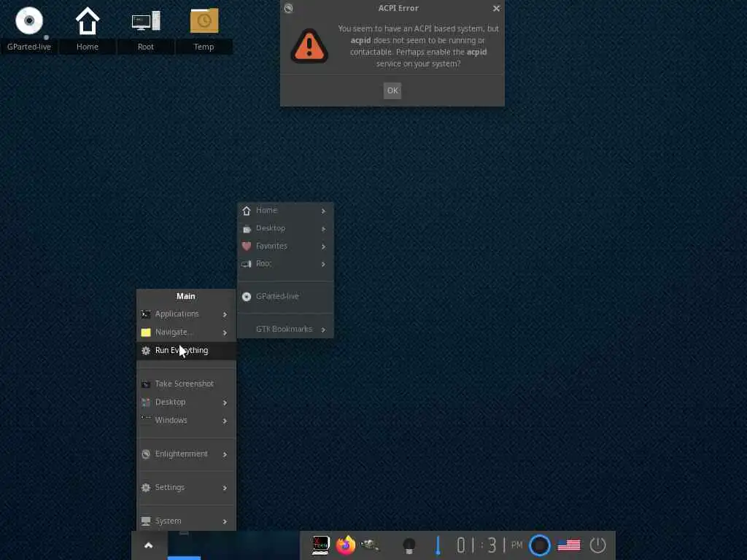Image resolution: width=747 pixels, height=560 pixels.
Task: Click the blue ring gadget on shelf
Action: [540, 545]
